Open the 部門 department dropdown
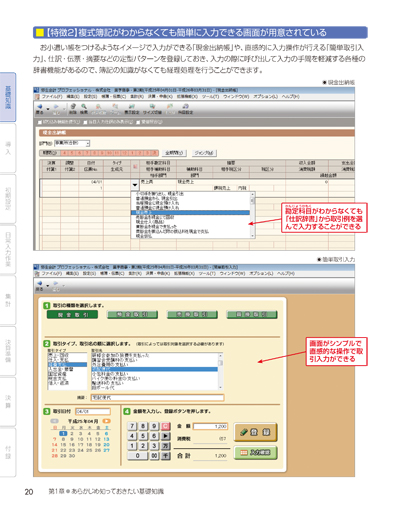 coord(88,143)
